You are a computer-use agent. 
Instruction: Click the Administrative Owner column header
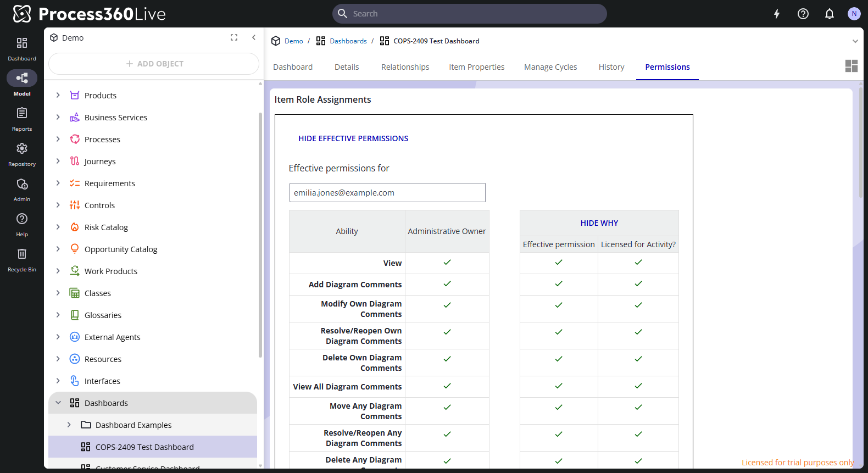(x=447, y=231)
